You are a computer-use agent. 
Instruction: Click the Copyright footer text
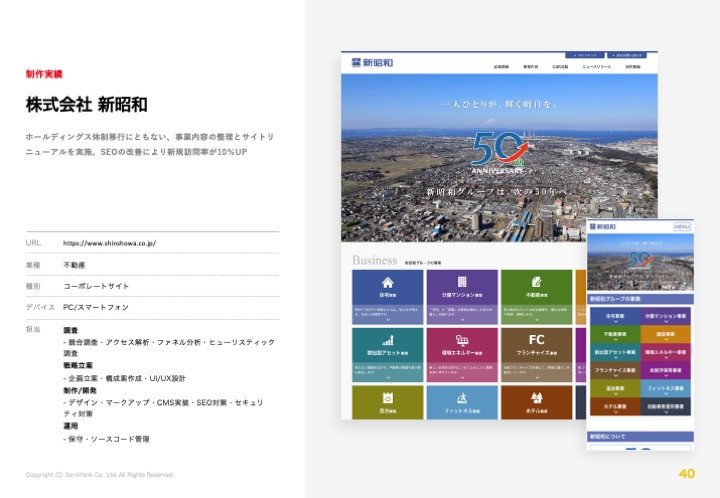tap(100, 475)
